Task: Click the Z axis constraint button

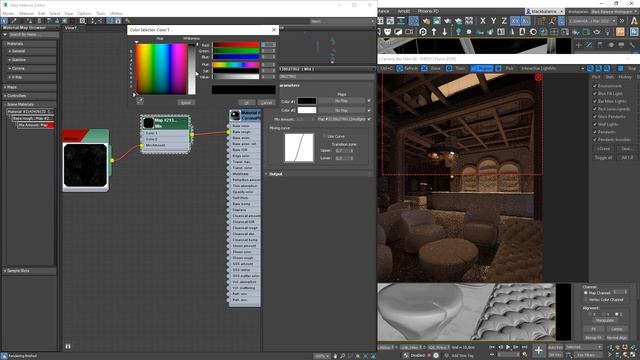Action: click(504, 20)
